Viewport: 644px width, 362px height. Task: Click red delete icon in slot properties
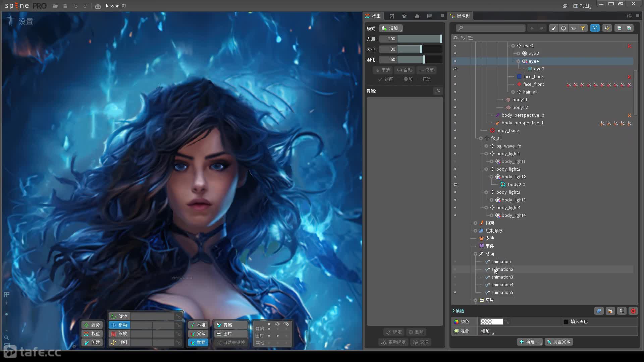point(633,311)
